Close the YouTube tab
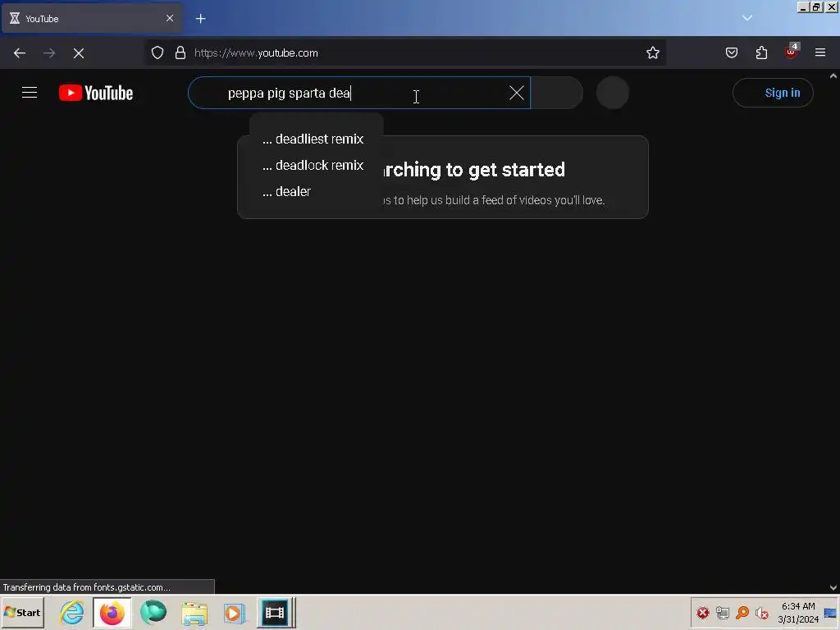This screenshot has width=840, height=630. tap(170, 18)
